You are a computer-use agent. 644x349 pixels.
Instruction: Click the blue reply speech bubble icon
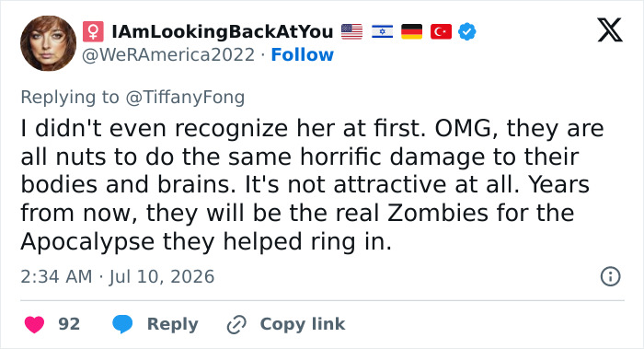(x=122, y=324)
